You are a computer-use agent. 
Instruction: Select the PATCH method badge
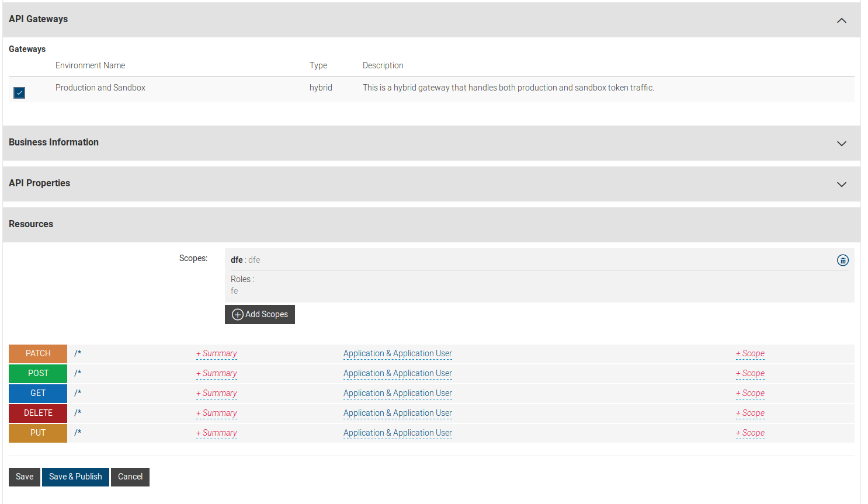pyautogui.click(x=37, y=353)
